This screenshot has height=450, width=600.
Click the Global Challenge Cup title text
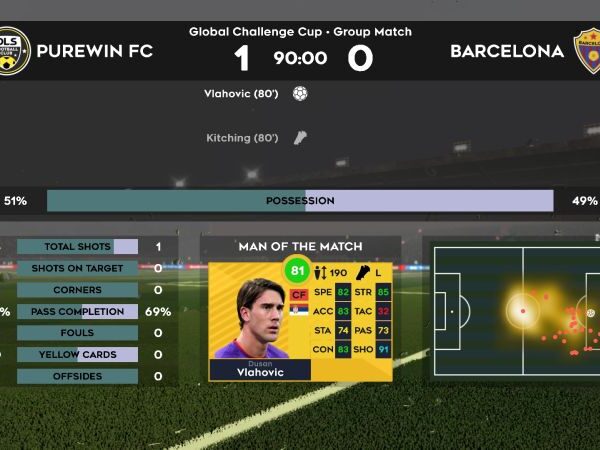(255, 32)
